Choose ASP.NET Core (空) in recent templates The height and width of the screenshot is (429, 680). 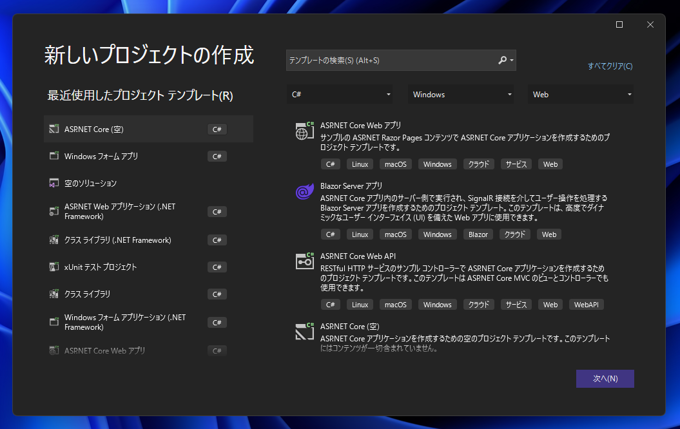click(x=148, y=129)
